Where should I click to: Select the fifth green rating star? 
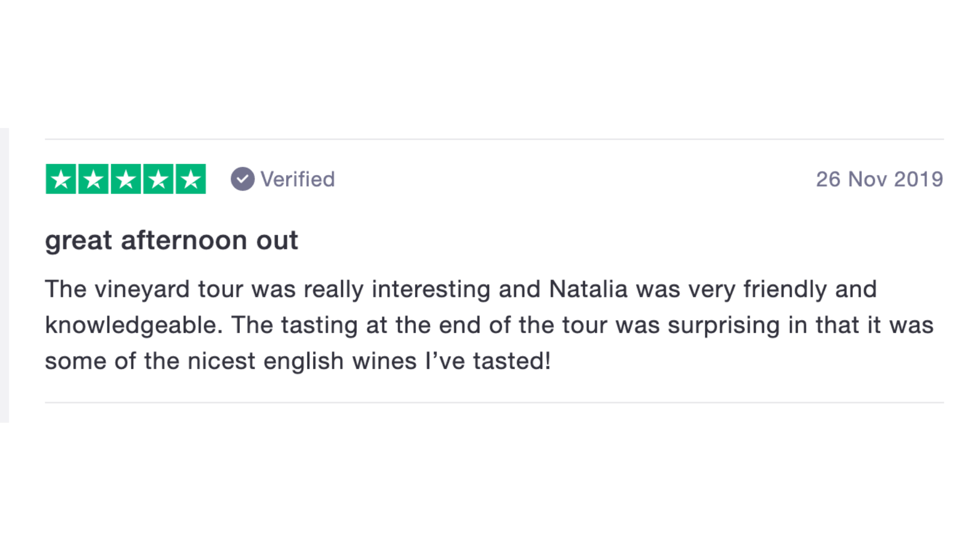[x=191, y=179]
